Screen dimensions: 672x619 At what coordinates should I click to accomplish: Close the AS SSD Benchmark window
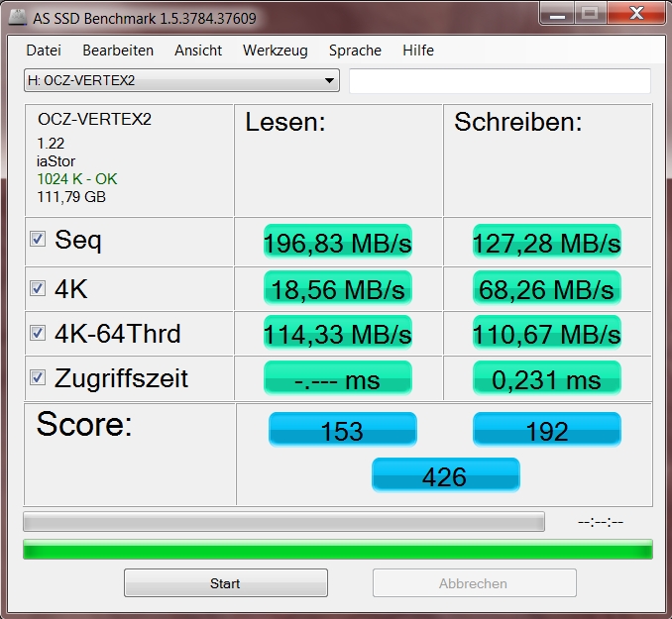(x=636, y=14)
